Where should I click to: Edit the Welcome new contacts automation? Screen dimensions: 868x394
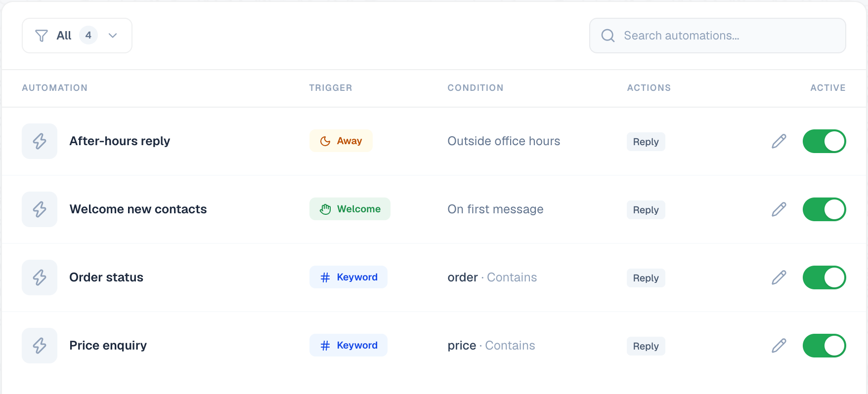point(779,209)
